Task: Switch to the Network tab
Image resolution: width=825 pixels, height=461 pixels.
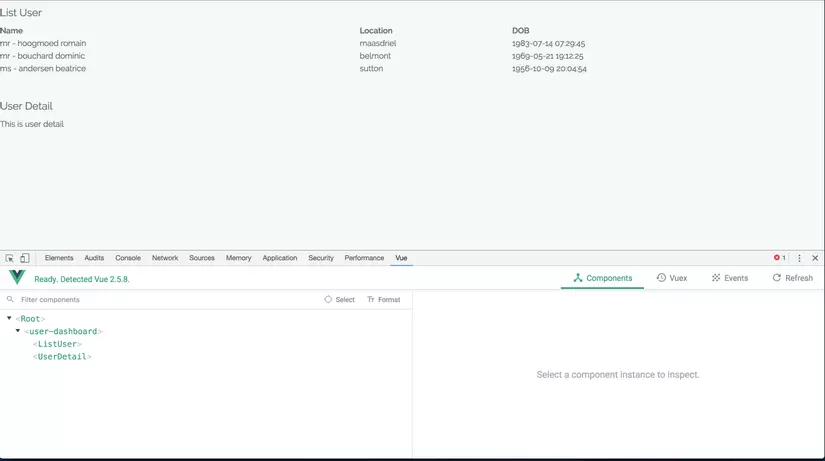Action: pos(165,258)
